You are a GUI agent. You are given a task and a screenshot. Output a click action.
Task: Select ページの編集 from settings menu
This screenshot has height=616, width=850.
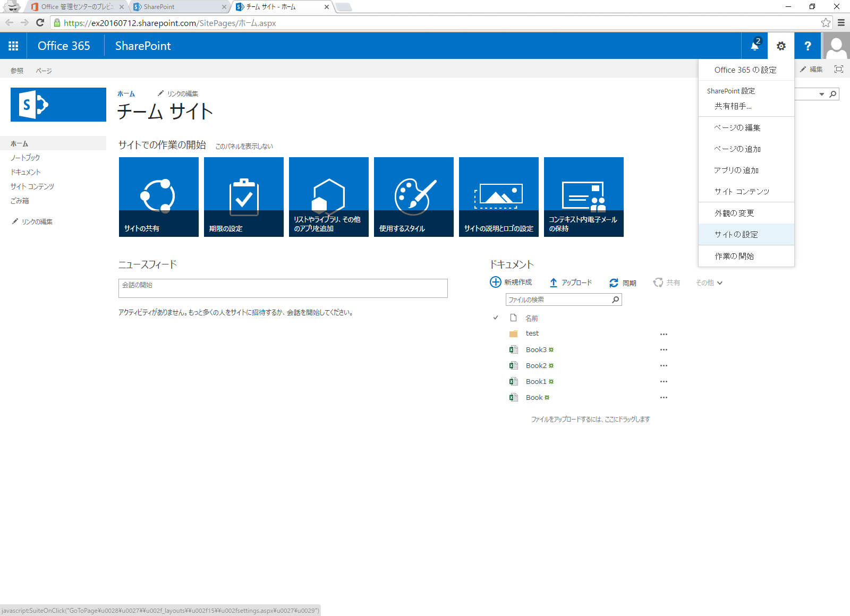[746, 127]
